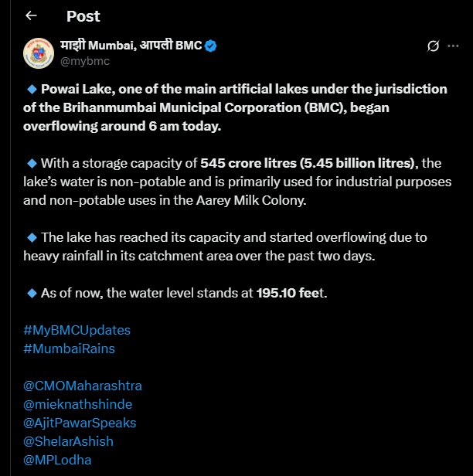473x476 pixels.
Task: Open the माझी Mumbai, आपली BMC display name
Action: [x=131, y=46]
